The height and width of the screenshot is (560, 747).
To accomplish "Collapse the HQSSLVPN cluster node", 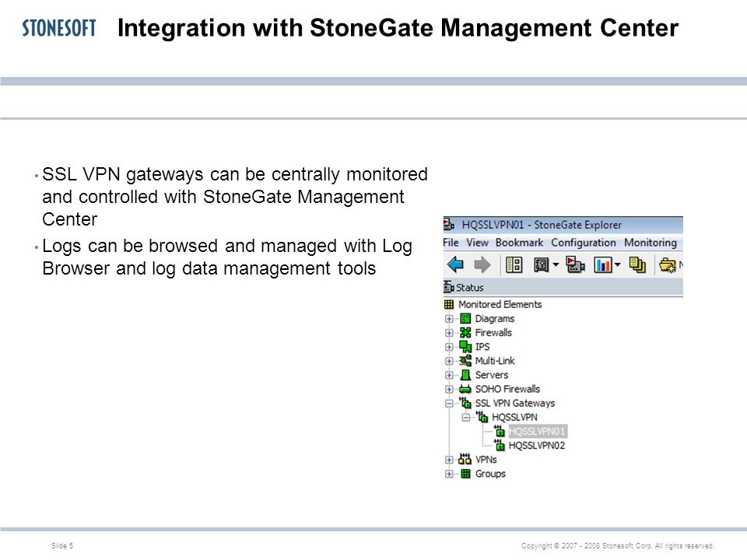I will [x=466, y=417].
